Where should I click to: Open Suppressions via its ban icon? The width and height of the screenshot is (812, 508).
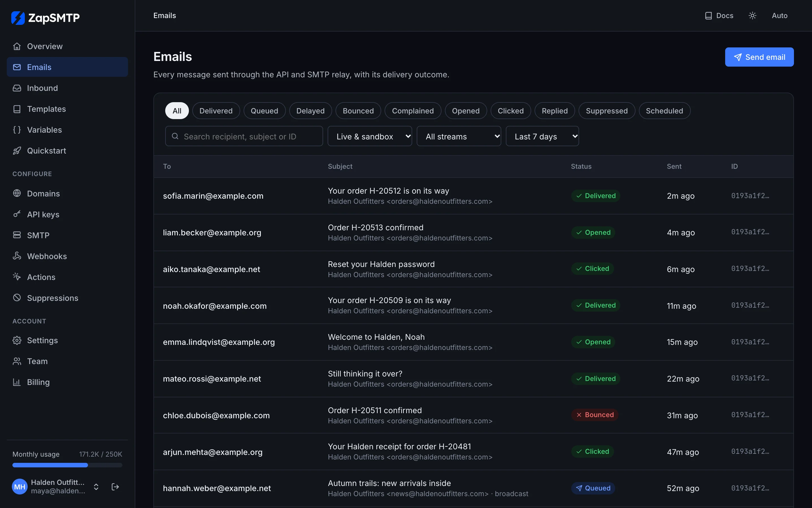[x=17, y=298]
